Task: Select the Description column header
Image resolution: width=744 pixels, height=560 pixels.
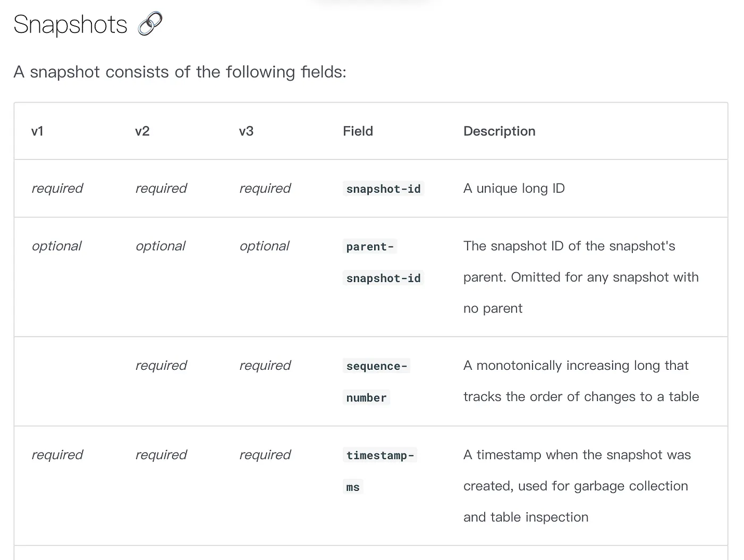Action: (x=499, y=131)
